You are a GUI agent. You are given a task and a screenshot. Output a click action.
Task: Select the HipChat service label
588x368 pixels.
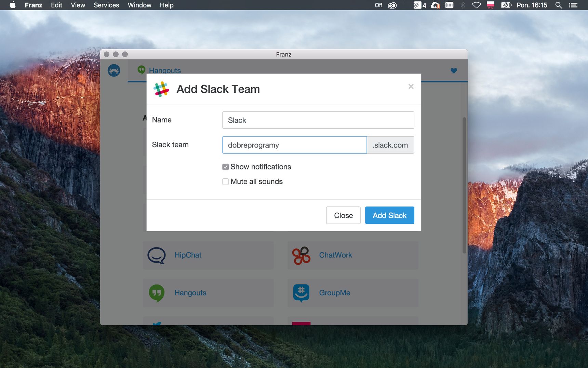click(188, 255)
